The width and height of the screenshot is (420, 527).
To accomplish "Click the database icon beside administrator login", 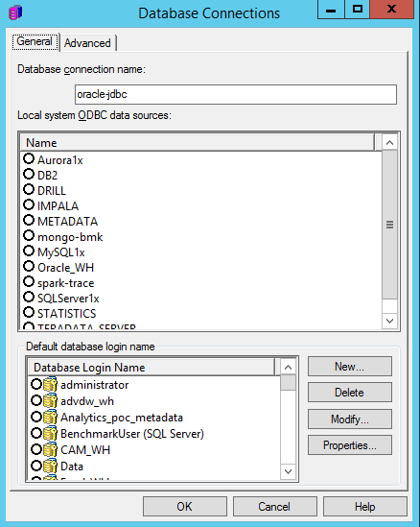I will click(x=50, y=385).
